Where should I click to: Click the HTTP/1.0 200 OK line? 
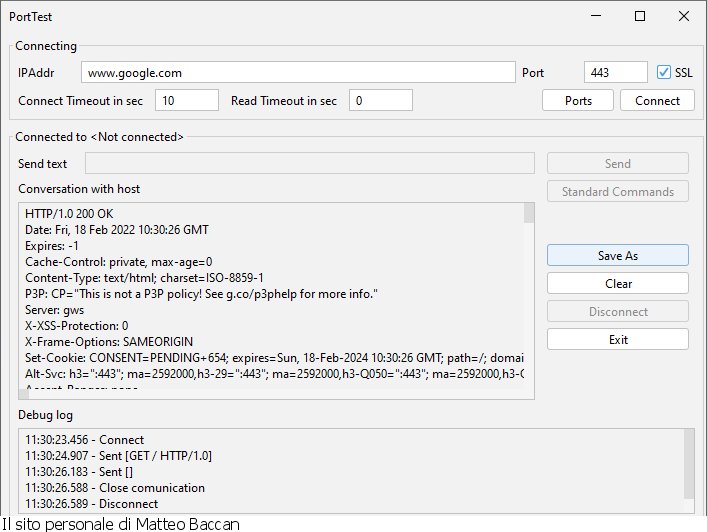click(70, 215)
